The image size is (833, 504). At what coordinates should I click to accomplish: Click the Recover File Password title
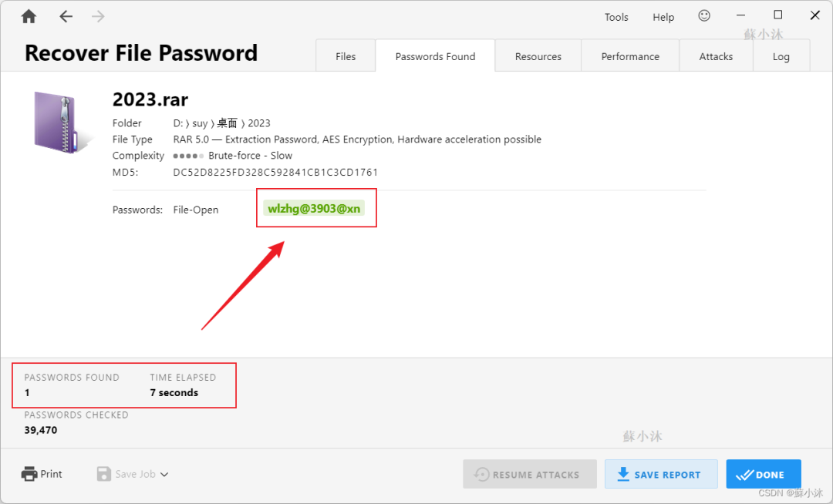[141, 53]
